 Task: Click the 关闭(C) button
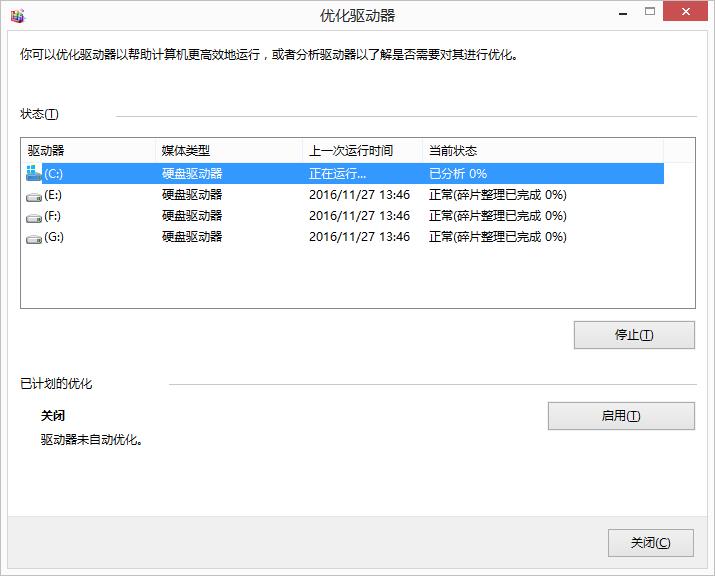tap(651, 543)
